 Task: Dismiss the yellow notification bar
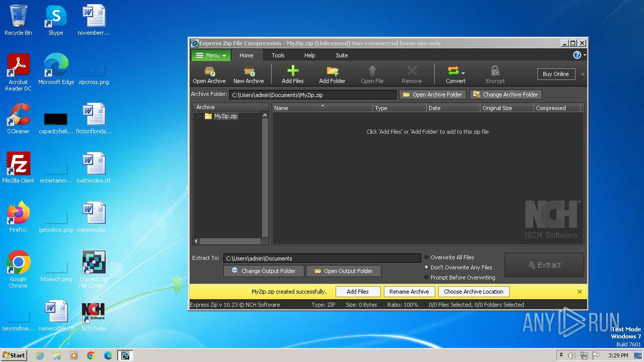pos(579,292)
